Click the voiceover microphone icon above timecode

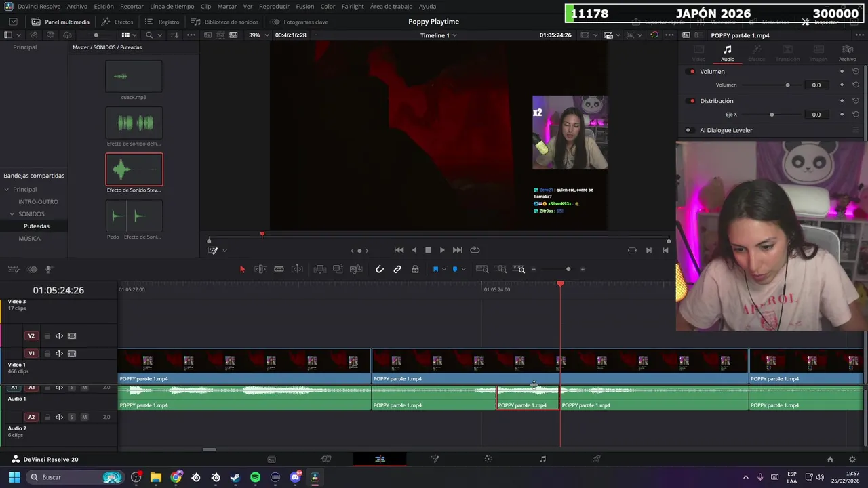coord(48,269)
